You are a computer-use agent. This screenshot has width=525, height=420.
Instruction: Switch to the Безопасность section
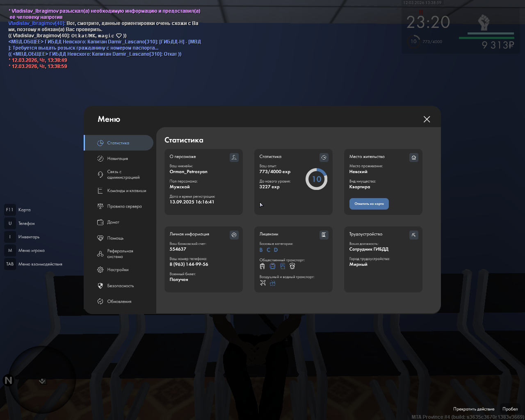click(x=120, y=286)
